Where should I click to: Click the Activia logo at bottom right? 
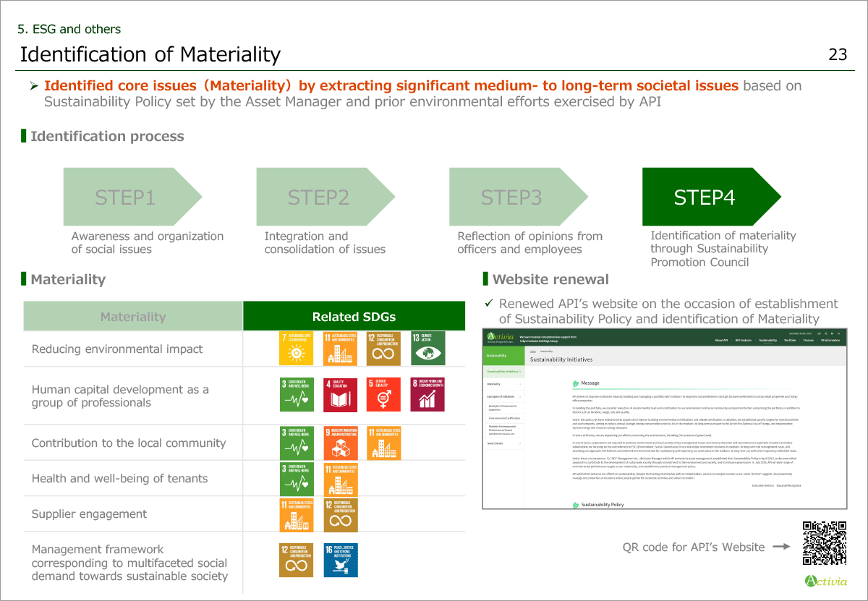coord(823,581)
